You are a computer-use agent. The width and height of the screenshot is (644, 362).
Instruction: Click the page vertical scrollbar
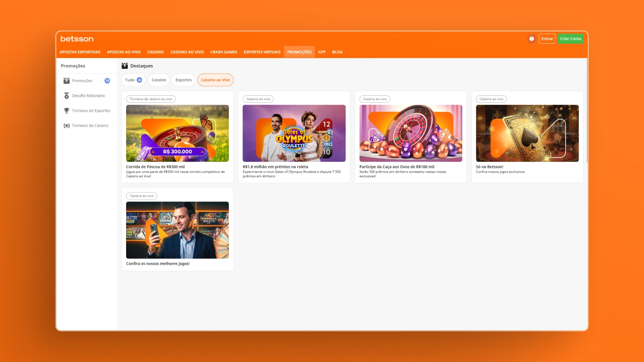click(587, 111)
